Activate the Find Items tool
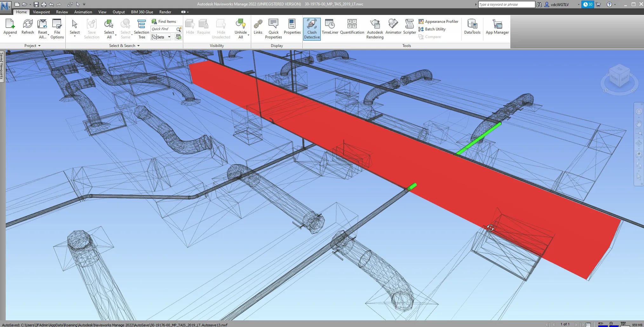Image resolution: width=644 pixels, height=327 pixels. pos(165,21)
